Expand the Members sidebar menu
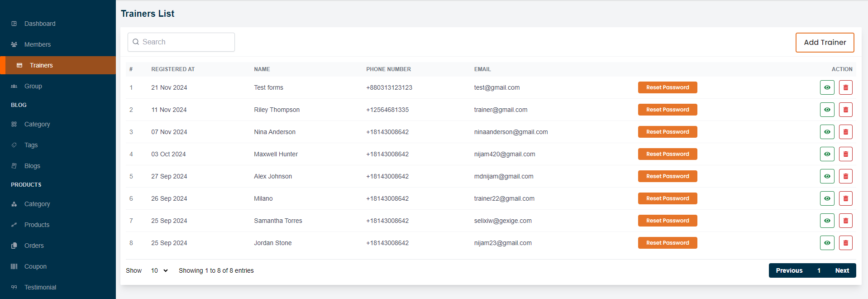The width and height of the screenshot is (868, 299). coord(37,44)
